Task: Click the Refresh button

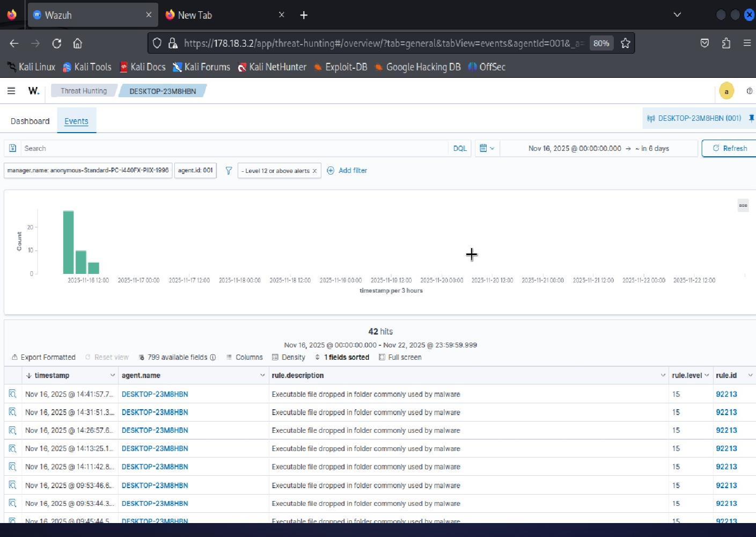Action: pos(729,148)
